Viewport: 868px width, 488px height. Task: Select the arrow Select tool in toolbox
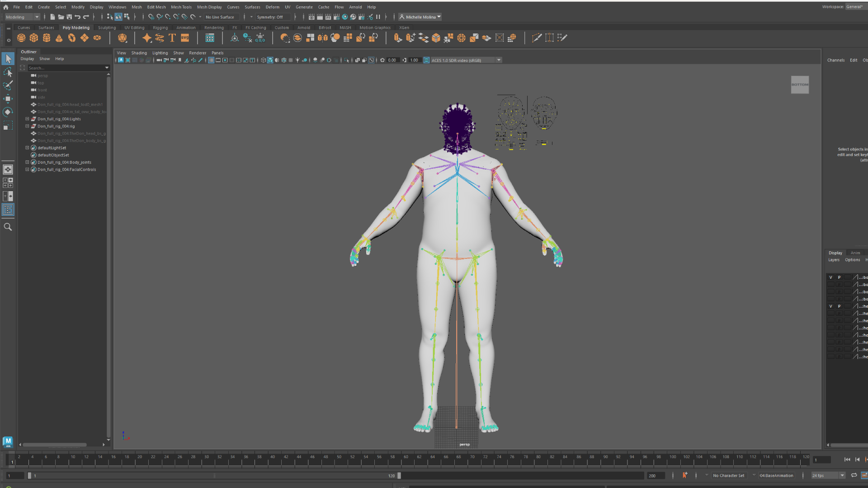pos(8,59)
